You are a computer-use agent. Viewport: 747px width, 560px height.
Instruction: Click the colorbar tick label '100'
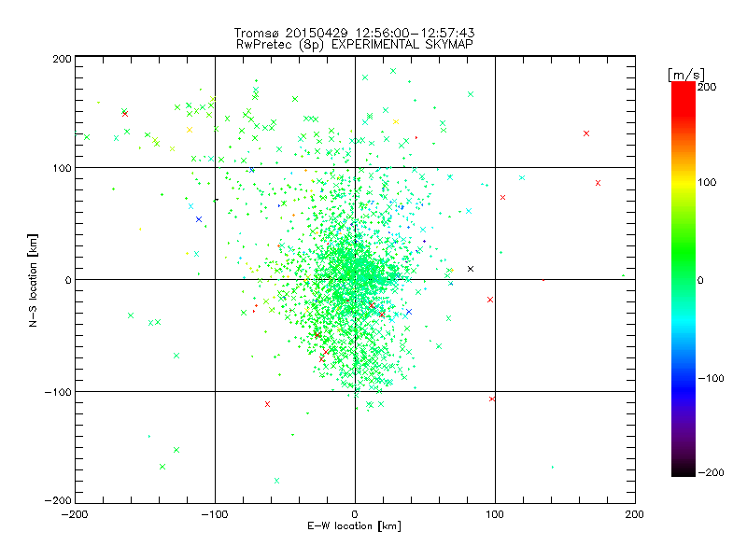tap(707, 182)
